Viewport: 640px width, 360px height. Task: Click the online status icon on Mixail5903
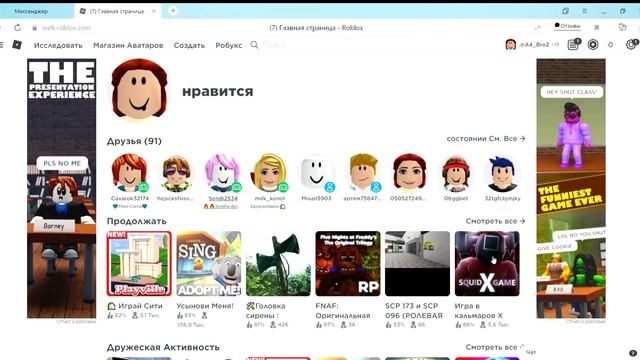tap(330, 187)
